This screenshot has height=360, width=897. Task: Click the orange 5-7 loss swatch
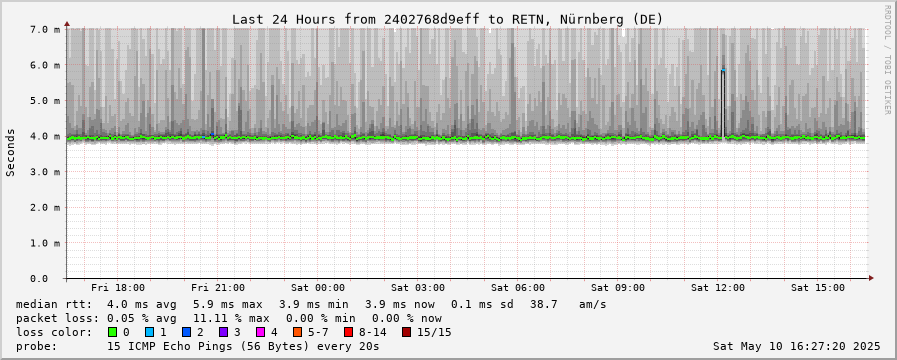(x=297, y=332)
